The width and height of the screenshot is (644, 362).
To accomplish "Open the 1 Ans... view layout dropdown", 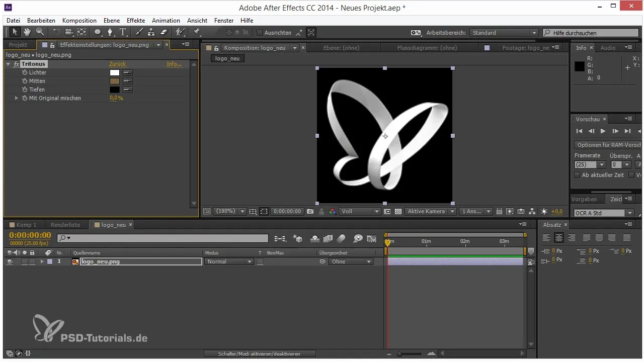I will click(x=476, y=212).
